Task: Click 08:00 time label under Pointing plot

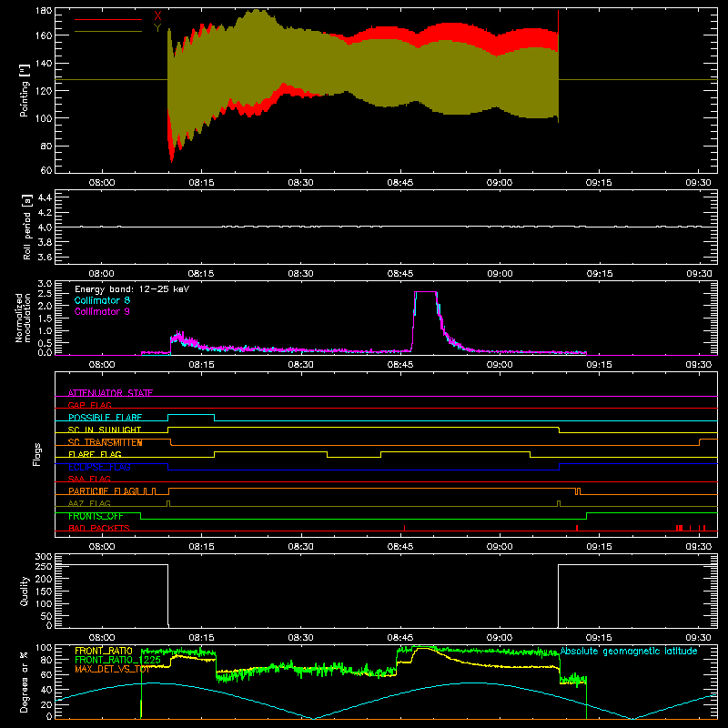Action: click(x=102, y=183)
